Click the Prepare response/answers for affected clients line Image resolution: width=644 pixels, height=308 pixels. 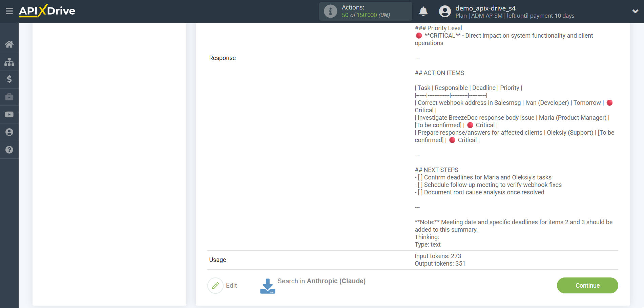pyautogui.click(x=514, y=136)
